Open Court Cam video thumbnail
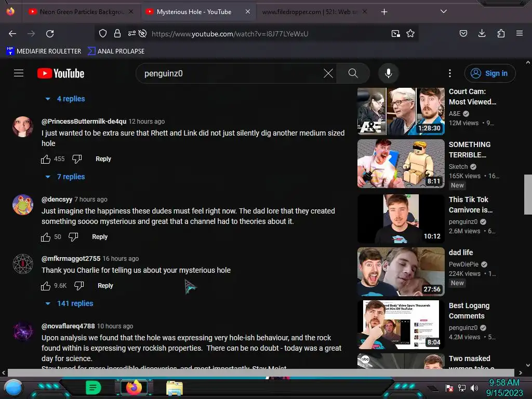Viewport: 532px width, 399px height. 401,111
